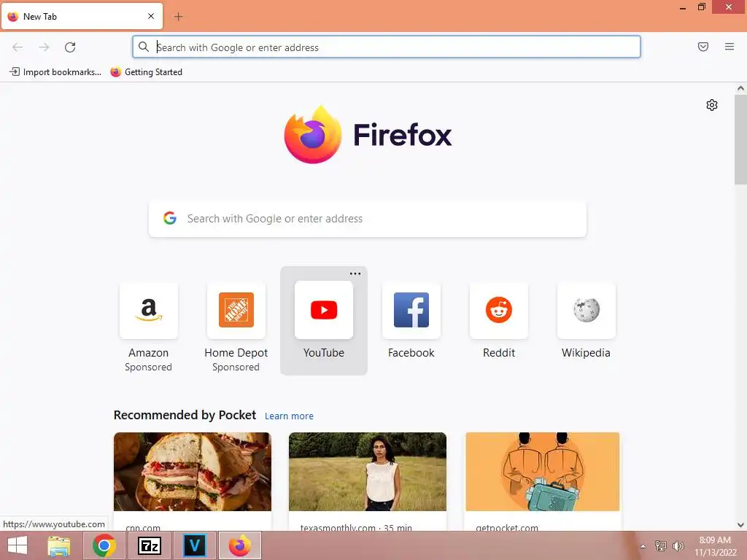Close the New Tab tab
Screen dimensions: 747x560
pos(151,16)
